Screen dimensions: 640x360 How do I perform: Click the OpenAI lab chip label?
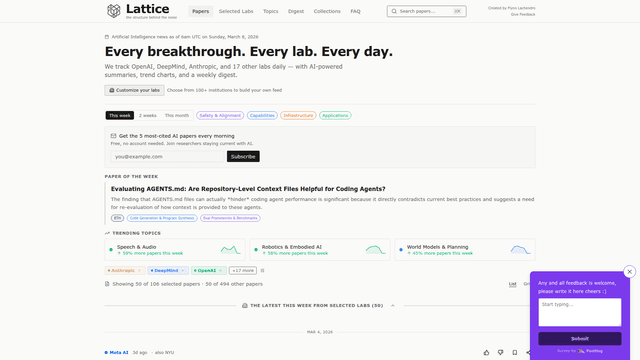[207, 271]
